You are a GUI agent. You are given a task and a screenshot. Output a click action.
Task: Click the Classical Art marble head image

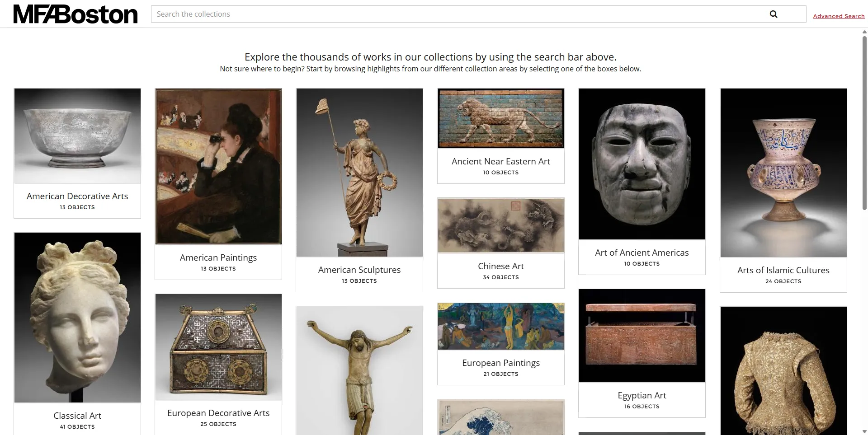(x=77, y=317)
